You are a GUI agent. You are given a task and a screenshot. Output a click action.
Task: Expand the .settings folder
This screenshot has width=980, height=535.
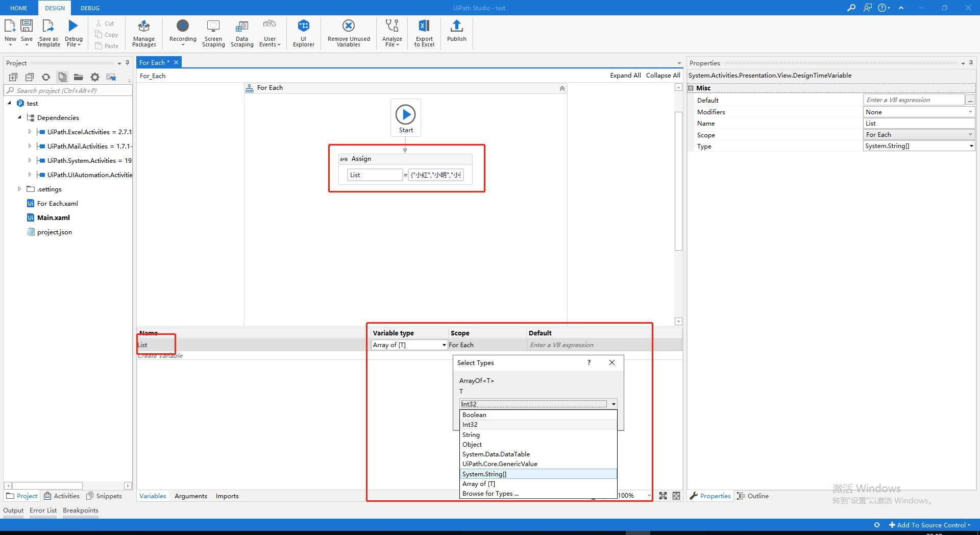coord(20,189)
